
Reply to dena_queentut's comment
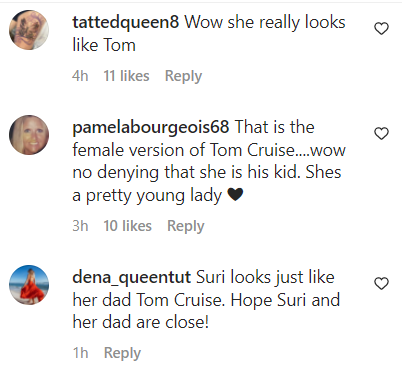pyautogui.click(x=122, y=353)
